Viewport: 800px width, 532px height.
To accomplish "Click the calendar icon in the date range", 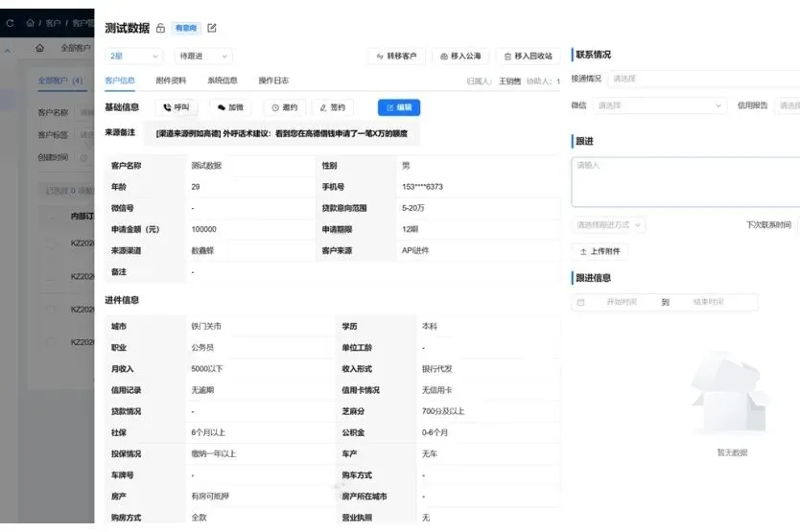I will pyautogui.click(x=580, y=303).
